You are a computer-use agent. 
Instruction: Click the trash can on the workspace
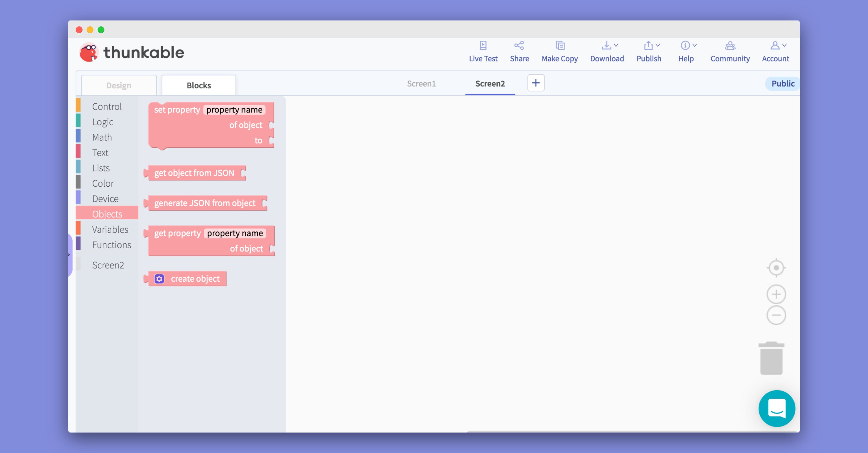(772, 358)
